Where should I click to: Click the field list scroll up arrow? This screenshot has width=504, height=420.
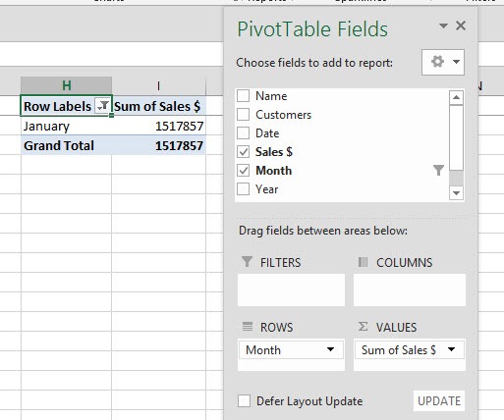click(456, 97)
